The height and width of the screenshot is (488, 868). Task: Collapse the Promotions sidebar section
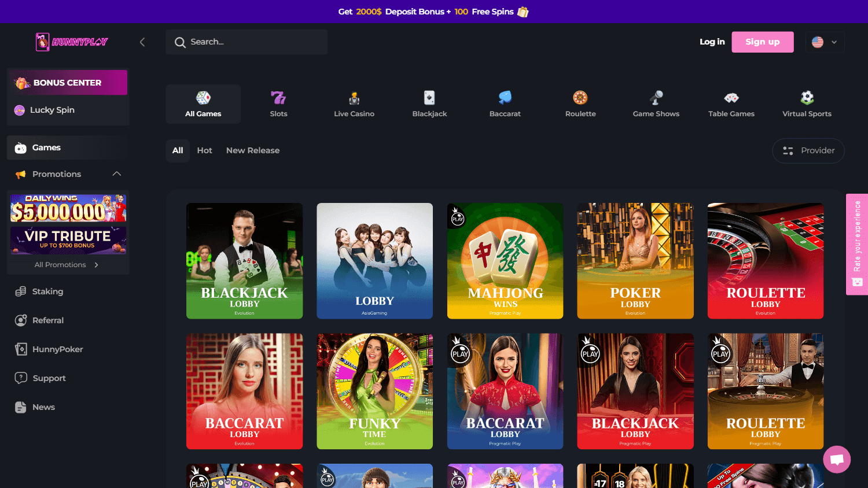tap(117, 173)
